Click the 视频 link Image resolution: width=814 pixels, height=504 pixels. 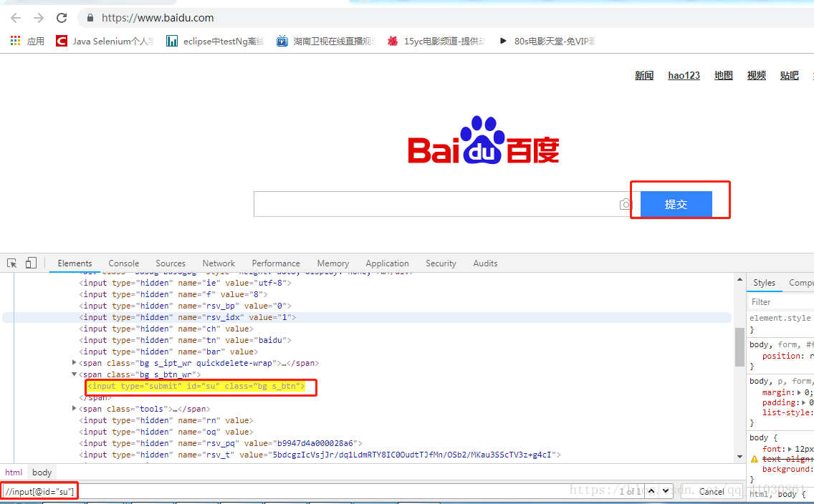tap(757, 75)
